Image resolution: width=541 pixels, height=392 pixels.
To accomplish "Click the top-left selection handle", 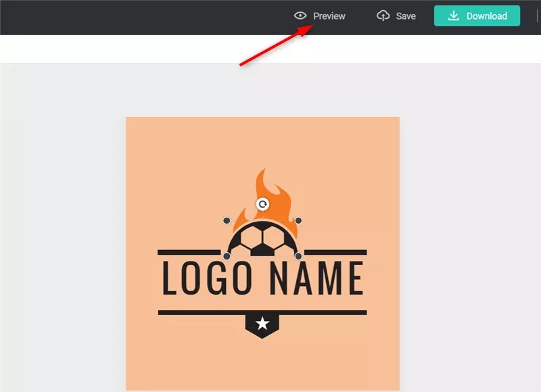I will 227,221.
